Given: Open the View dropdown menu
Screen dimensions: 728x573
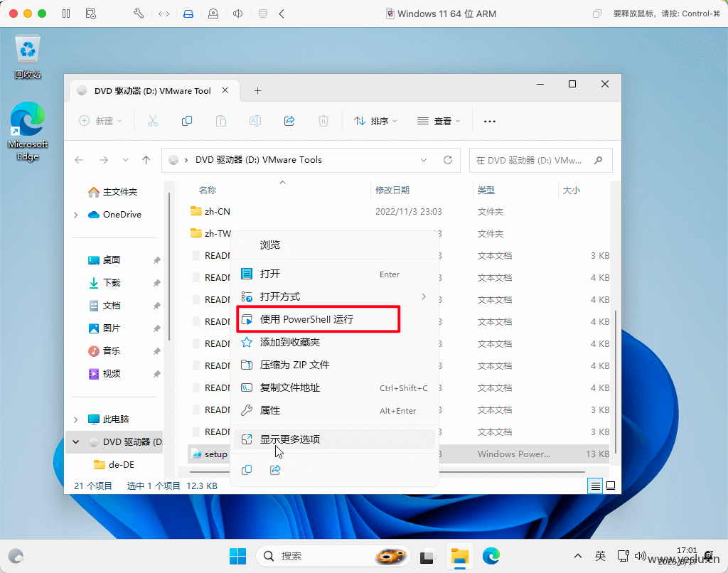Looking at the screenshot, I should (x=439, y=121).
